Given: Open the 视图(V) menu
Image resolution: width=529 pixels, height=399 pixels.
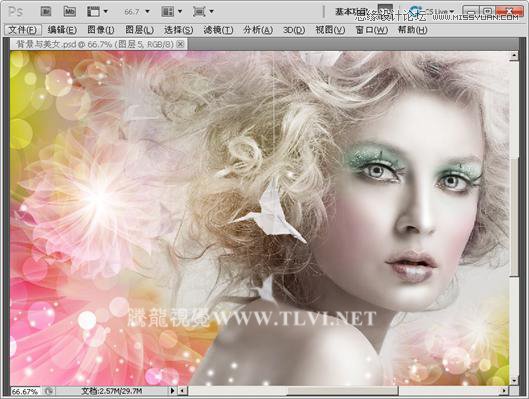Looking at the screenshot, I should 330,30.
